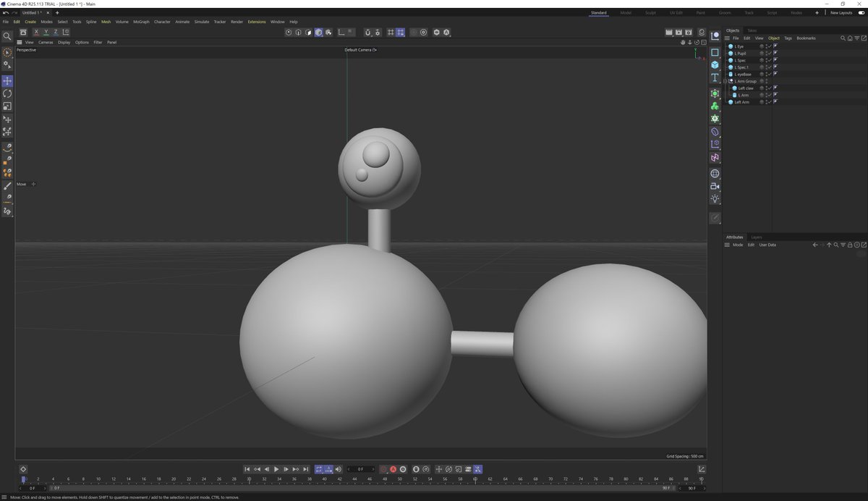Open the MoGraph menu
The width and height of the screenshot is (868, 501).
tap(141, 22)
